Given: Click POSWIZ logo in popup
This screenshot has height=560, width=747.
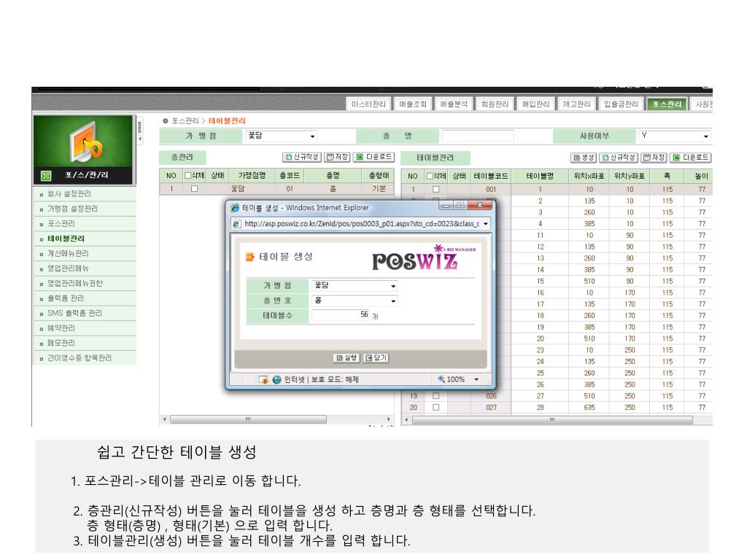Looking at the screenshot, I should click(423, 258).
